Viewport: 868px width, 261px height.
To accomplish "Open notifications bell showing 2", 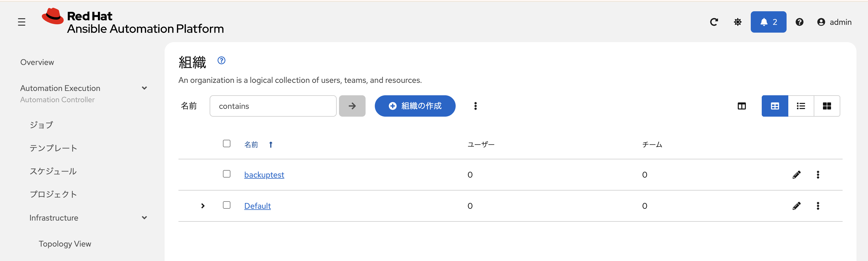I will click(768, 22).
